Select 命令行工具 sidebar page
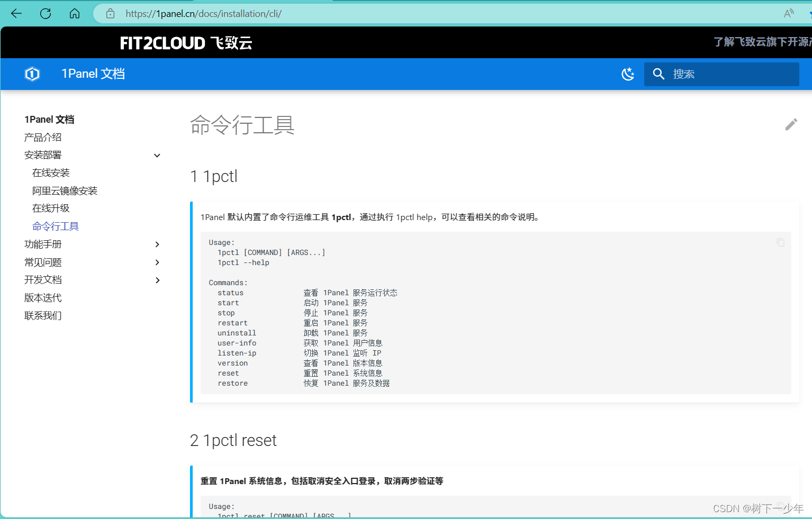Screen dimensions: 812x519 56,226
